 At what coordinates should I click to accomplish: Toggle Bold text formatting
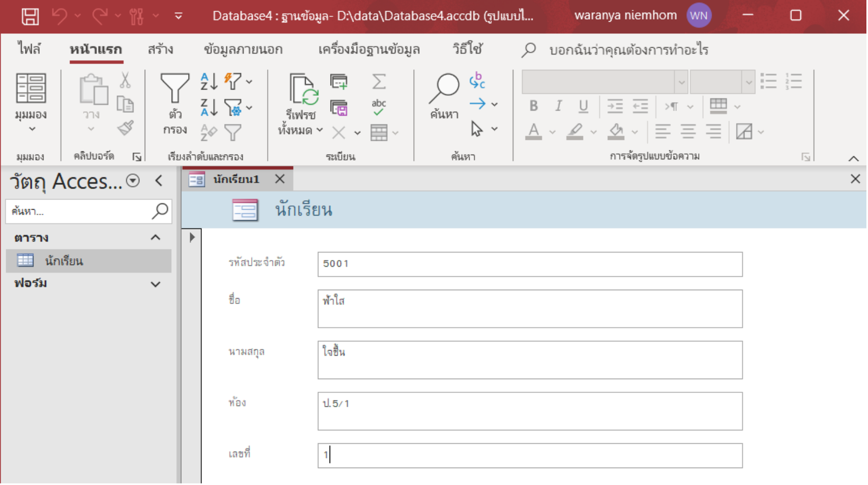(534, 106)
